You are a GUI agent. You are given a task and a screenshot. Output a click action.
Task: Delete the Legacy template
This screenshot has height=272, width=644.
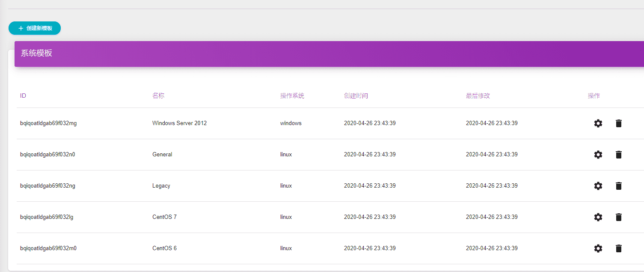pos(618,186)
